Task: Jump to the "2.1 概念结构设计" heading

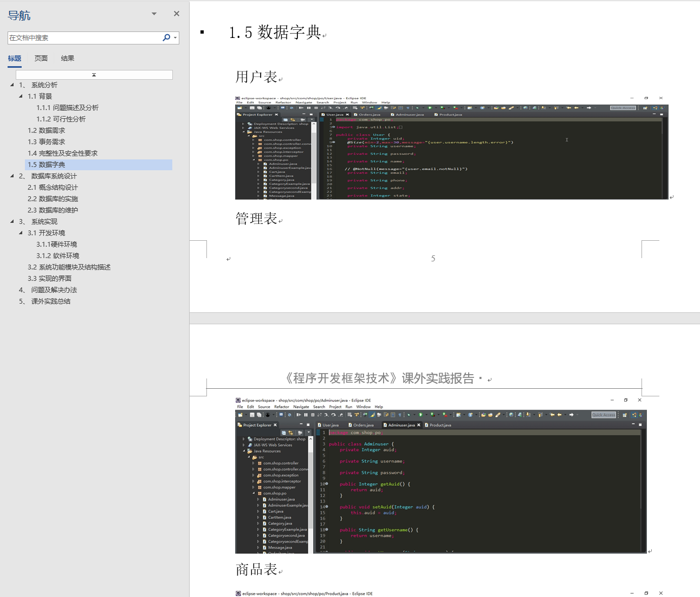Action: [53, 187]
